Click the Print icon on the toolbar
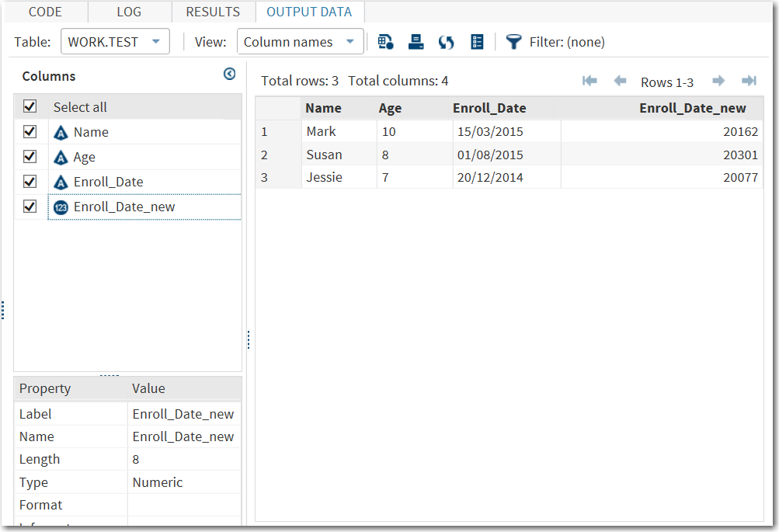 tap(416, 41)
